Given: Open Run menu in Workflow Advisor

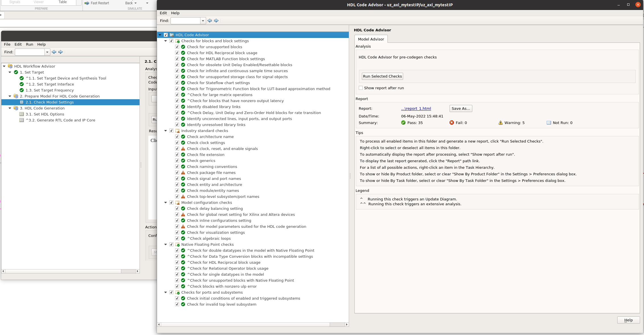Looking at the screenshot, I should pos(30,44).
